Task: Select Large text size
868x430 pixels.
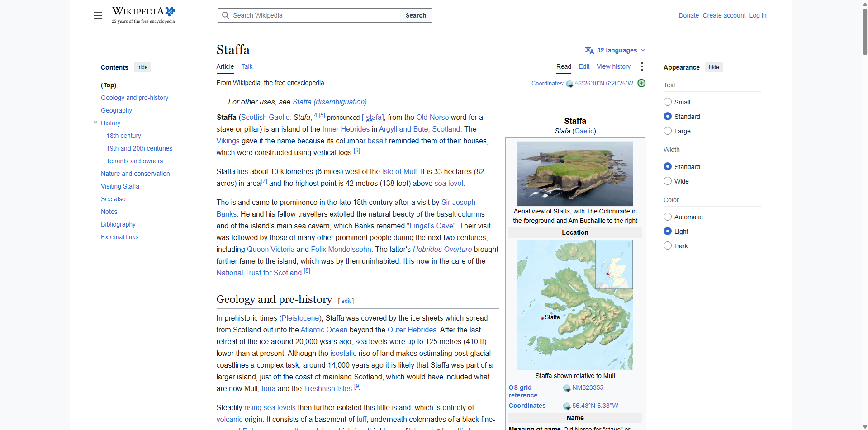Action: click(x=668, y=131)
